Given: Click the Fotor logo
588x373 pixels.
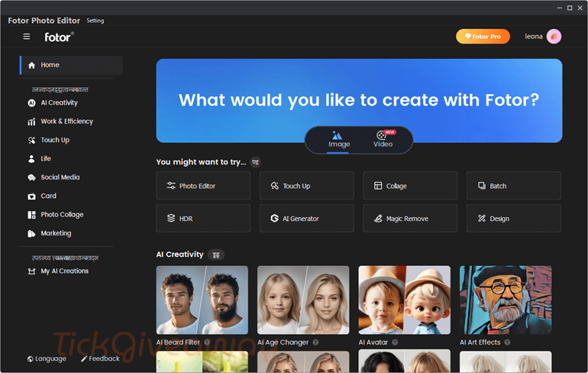Looking at the screenshot, I should tap(60, 37).
